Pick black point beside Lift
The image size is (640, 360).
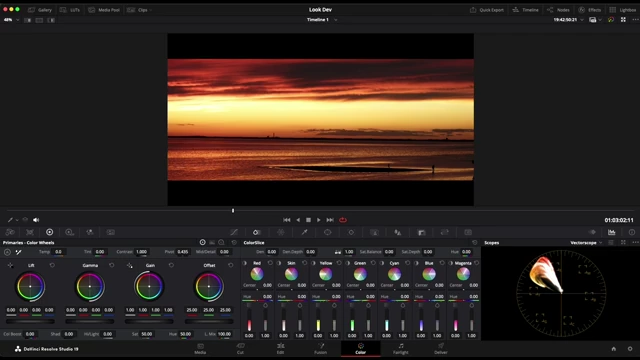pyautogui.click(x=10, y=265)
